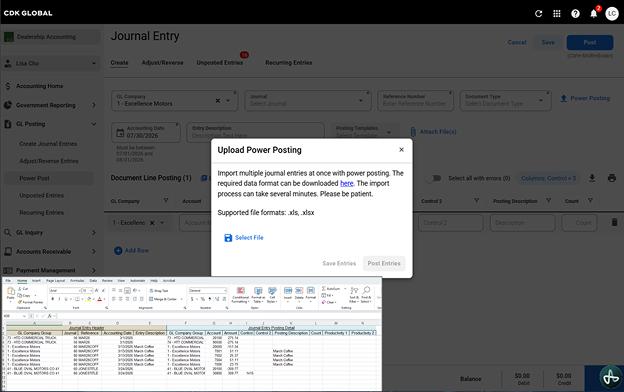624x392 pixels.
Task: Click Select File in the dialog
Action: pyautogui.click(x=244, y=238)
